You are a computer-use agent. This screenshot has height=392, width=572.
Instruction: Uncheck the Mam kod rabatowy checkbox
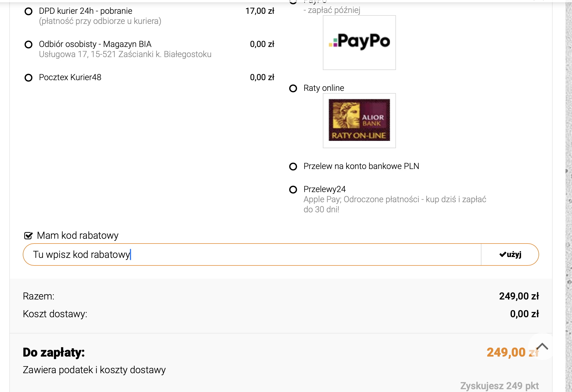28,236
